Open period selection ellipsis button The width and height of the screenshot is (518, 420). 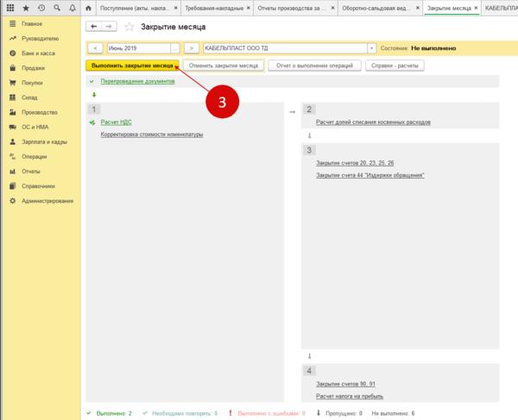tap(175, 48)
